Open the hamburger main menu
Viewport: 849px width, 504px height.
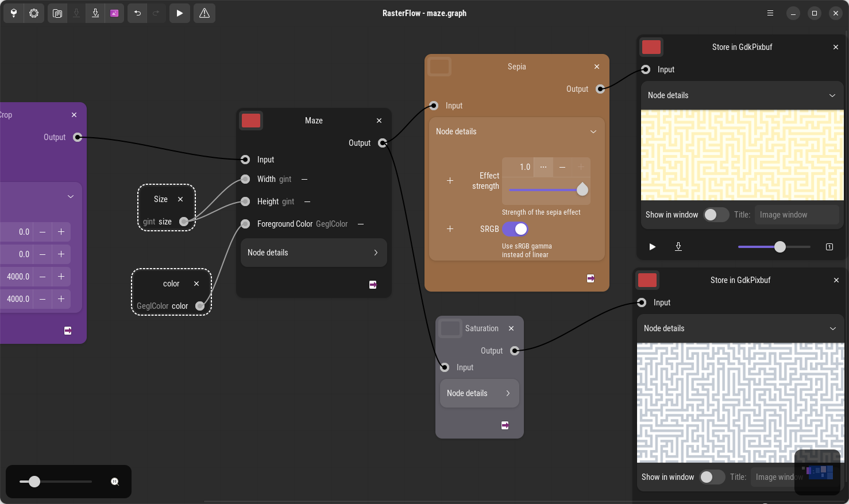(x=770, y=13)
